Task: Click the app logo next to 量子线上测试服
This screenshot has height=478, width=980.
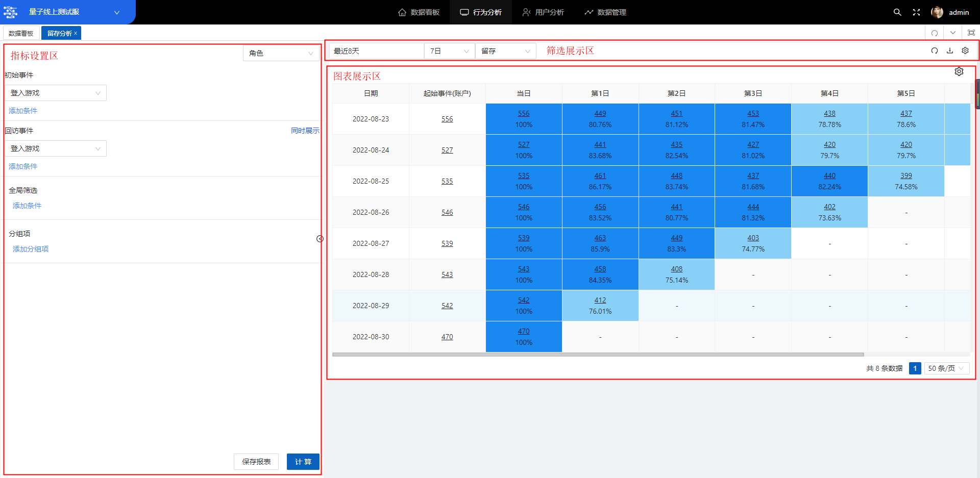Action: 11,12
